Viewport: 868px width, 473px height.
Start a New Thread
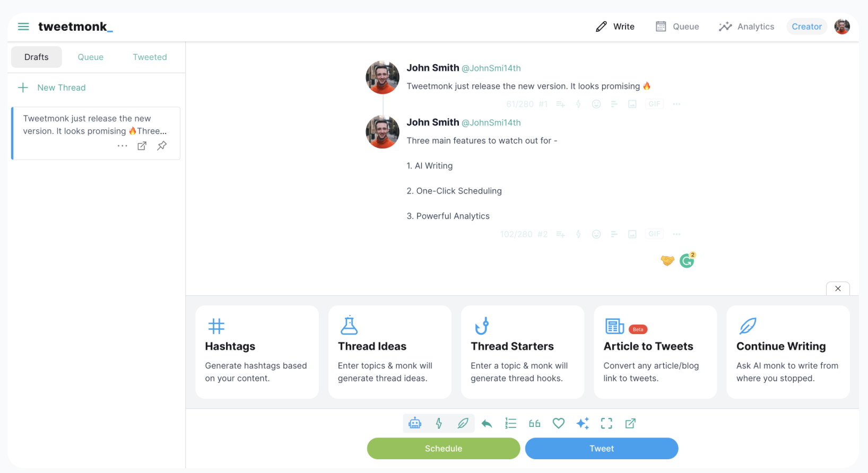pyautogui.click(x=52, y=87)
